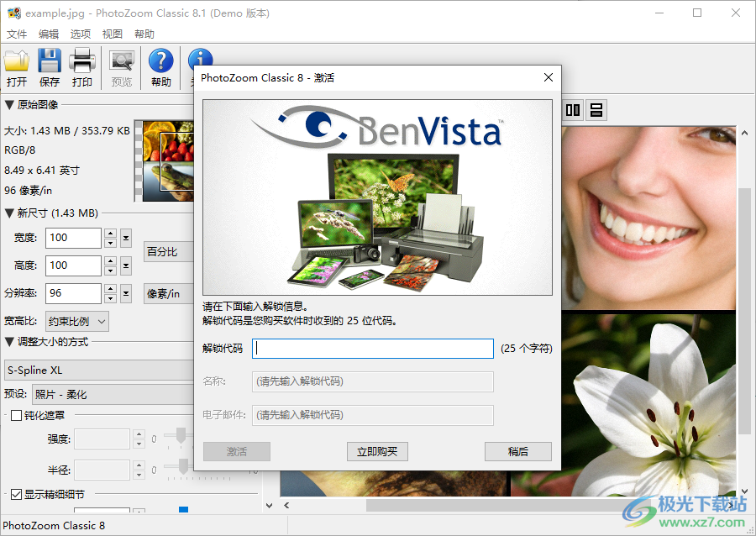
Task: Close the activation dialog with its X
Action: pyautogui.click(x=549, y=77)
